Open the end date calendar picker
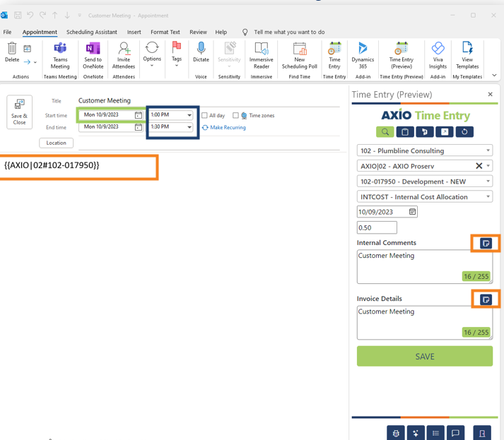The height and width of the screenshot is (440, 504). [139, 127]
